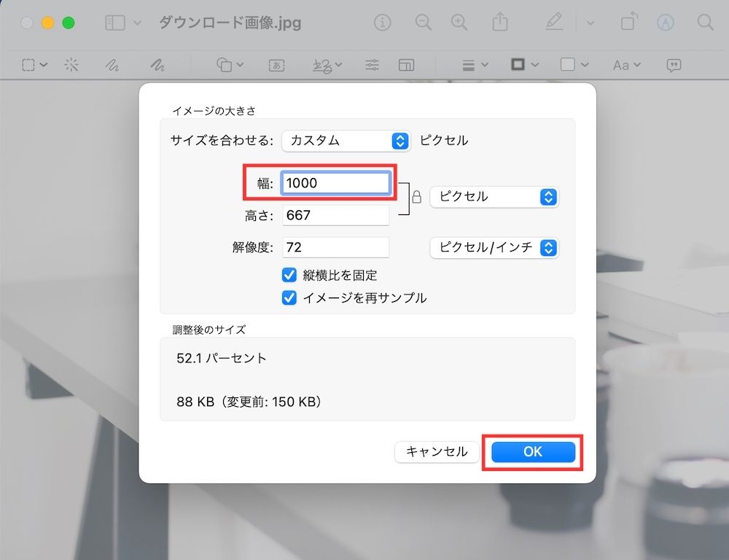
Task: Open the line style menu
Action: click(475, 65)
